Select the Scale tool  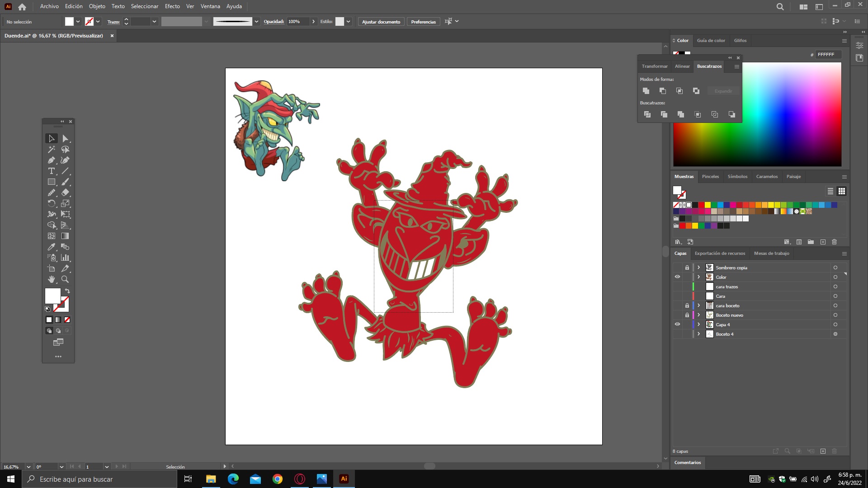66,204
